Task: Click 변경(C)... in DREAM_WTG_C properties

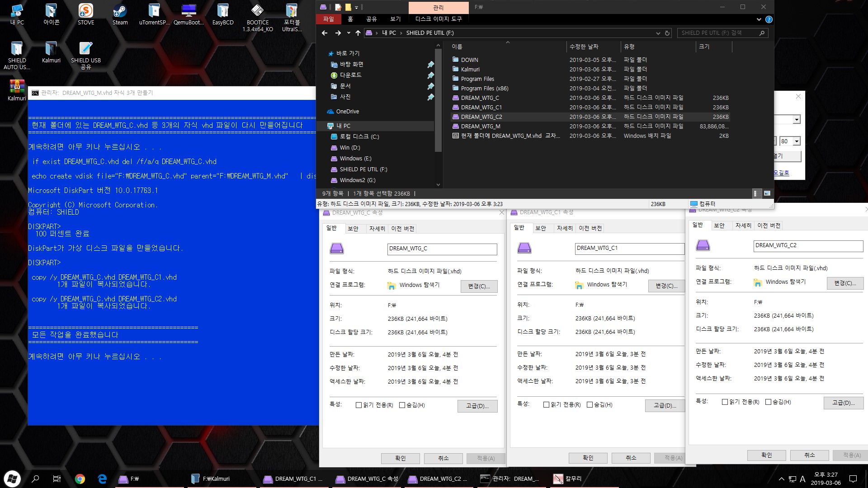Action: click(479, 286)
